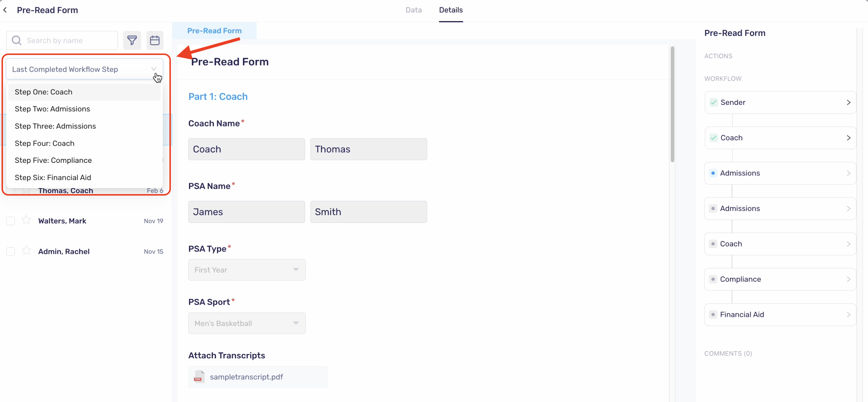This screenshot has width=868, height=402.
Task: Click the Thomas last name field
Action: (x=368, y=149)
